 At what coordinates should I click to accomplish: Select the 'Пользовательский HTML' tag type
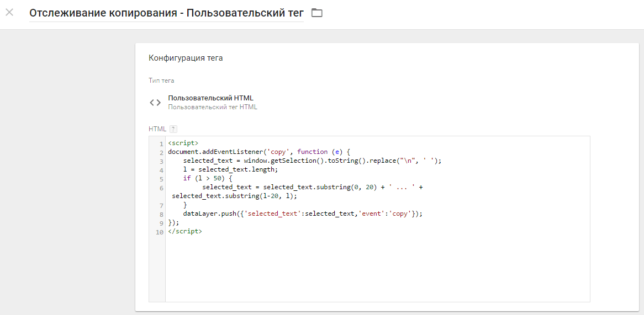[210, 98]
